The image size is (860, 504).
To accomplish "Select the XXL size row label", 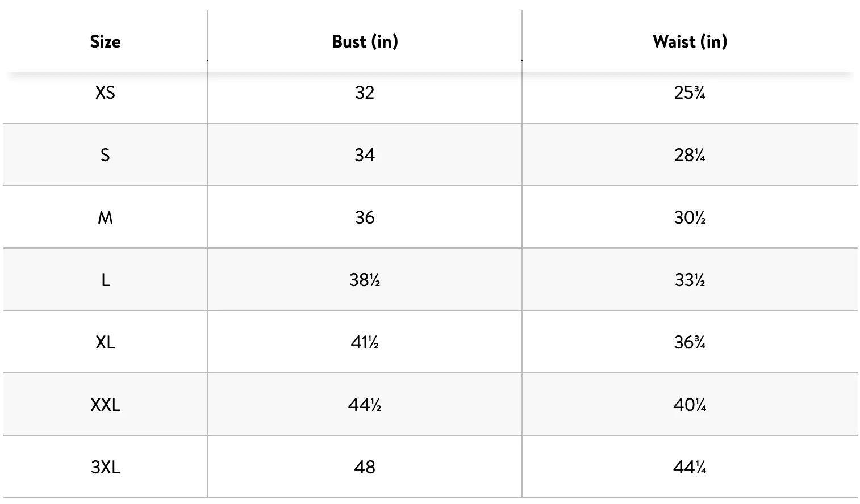I will [x=105, y=405].
